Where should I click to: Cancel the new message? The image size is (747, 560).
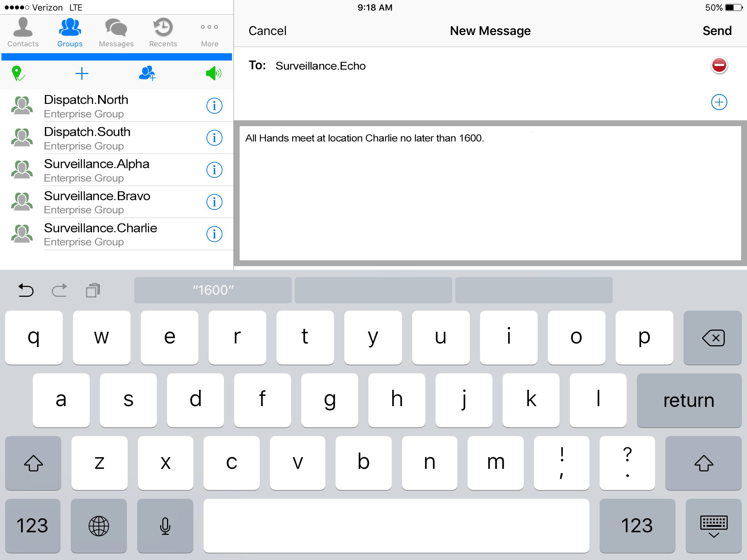click(267, 31)
